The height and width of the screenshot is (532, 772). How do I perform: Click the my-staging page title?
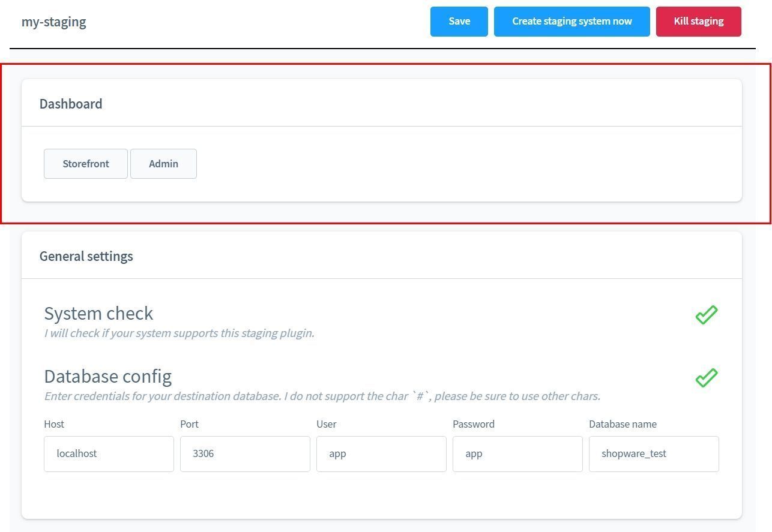pyautogui.click(x=54, y=22)
